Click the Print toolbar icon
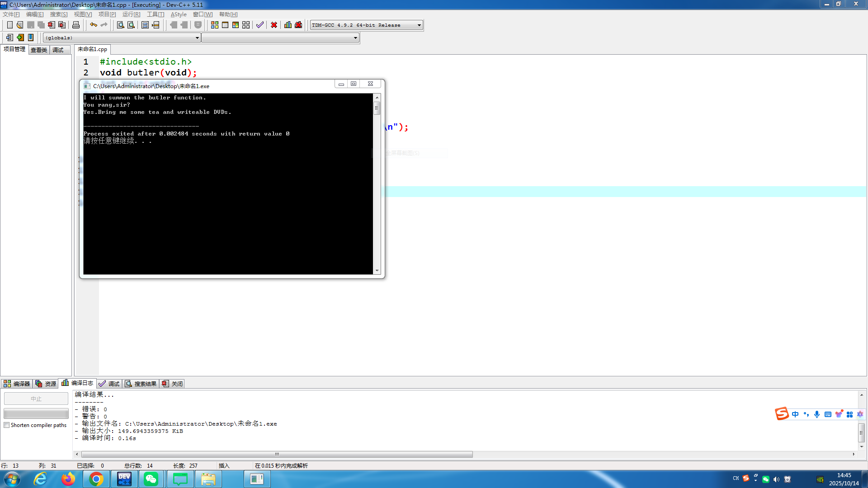 pos(76,25)
